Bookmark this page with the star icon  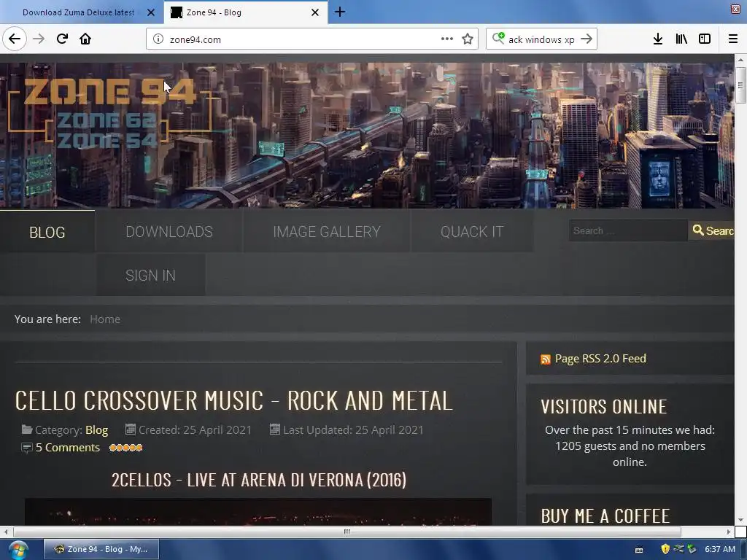click(x=468, y=39)
